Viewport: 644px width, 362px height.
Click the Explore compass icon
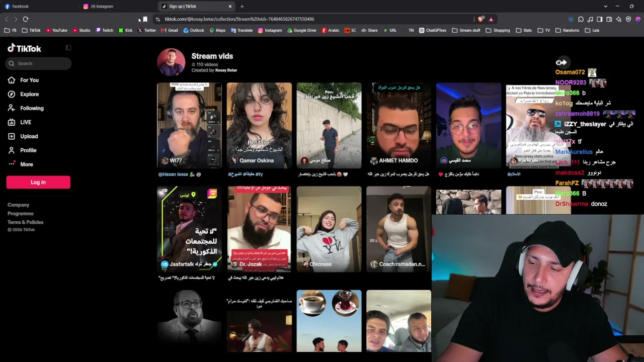[x=12, y=94]
